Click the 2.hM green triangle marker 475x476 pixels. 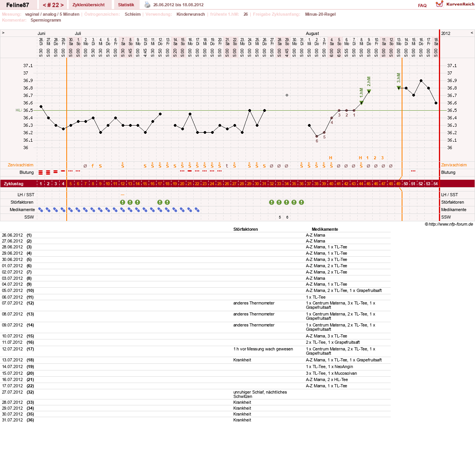[x=369, y=91]
